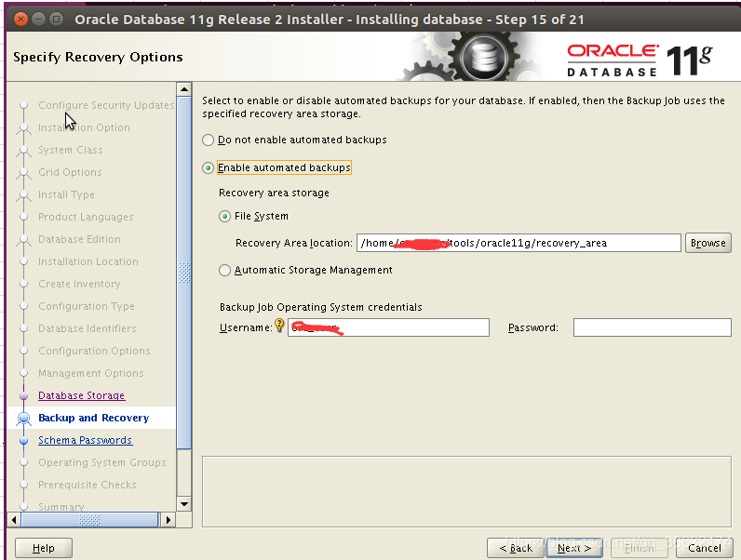Click the Browse button
The image size is (741, 560).
(x=707, y=243)
